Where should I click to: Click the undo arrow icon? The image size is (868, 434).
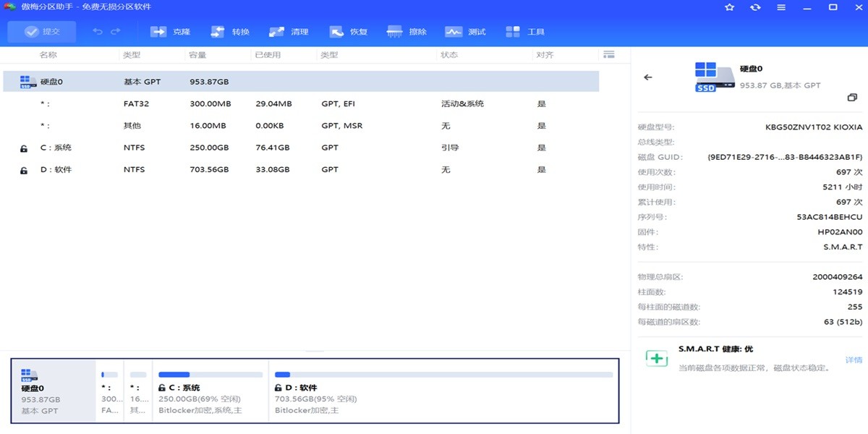(x=99, y=31)
